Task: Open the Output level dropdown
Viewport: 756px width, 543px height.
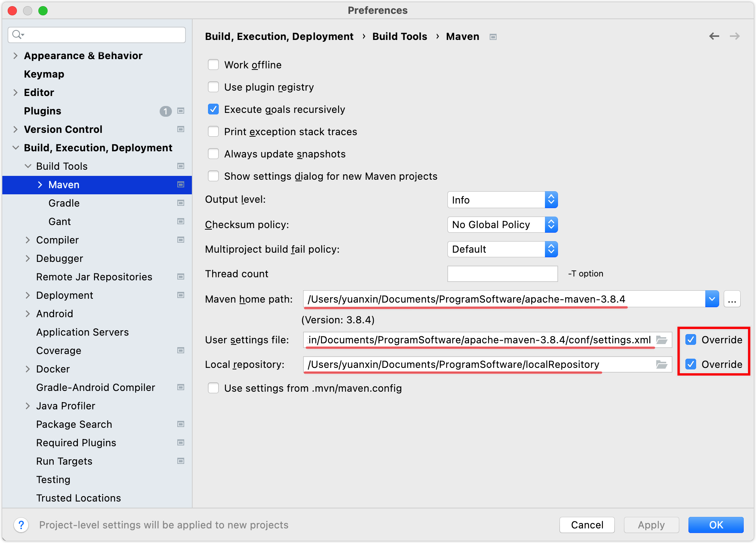Action: (x=502, y=200)
